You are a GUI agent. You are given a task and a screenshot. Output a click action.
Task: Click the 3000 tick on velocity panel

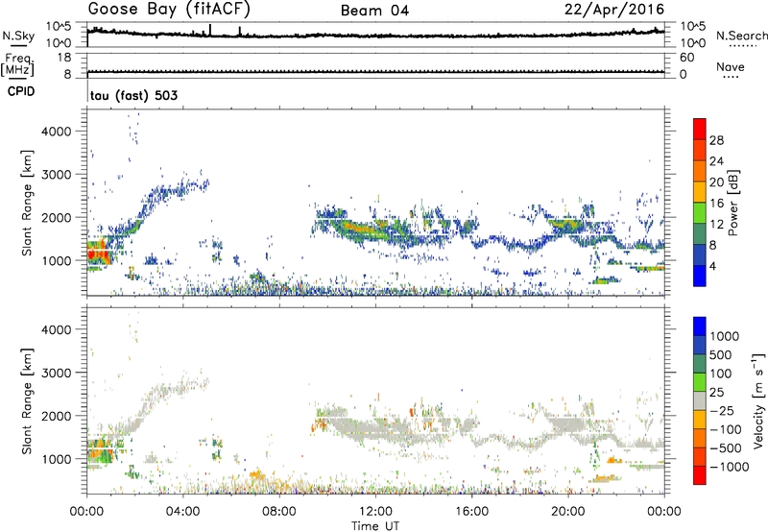tap(57, 373)
